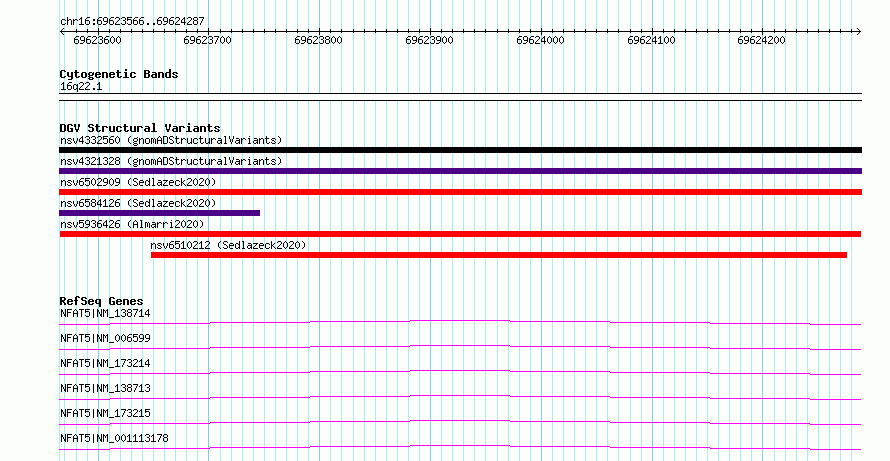
Task: Click the chr16:69623566..69624287 region label
Action: point(132,22)
